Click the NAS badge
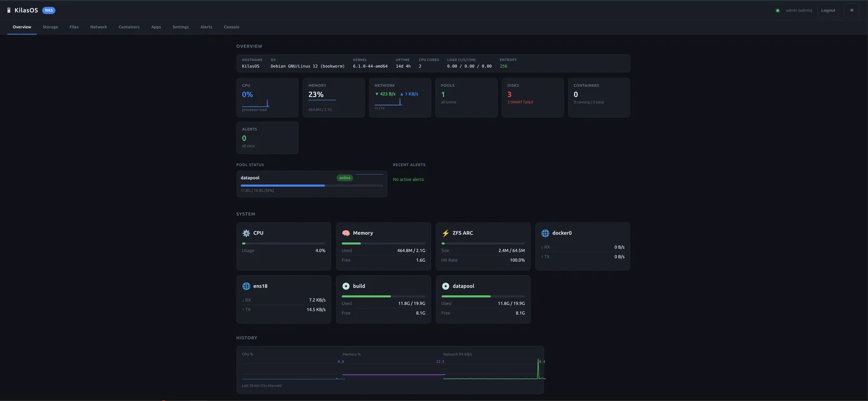Image resolution: width=868 pixels, height=401 pixels. [x=49, y=10]
